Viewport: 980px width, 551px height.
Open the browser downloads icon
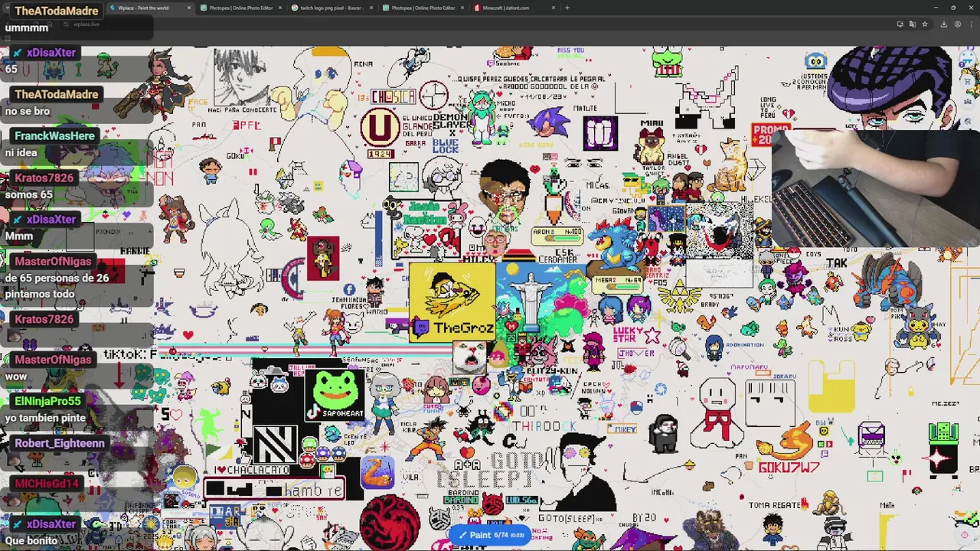pos(944,24)
